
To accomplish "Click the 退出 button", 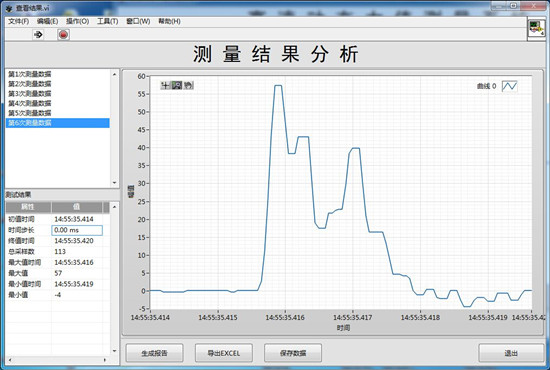I will pyautogui.click(x=511, y=353).
